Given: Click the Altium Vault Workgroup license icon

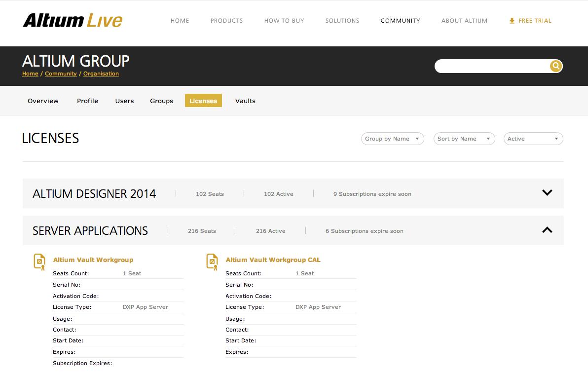Looking at the screenshot, I should 39,262.
